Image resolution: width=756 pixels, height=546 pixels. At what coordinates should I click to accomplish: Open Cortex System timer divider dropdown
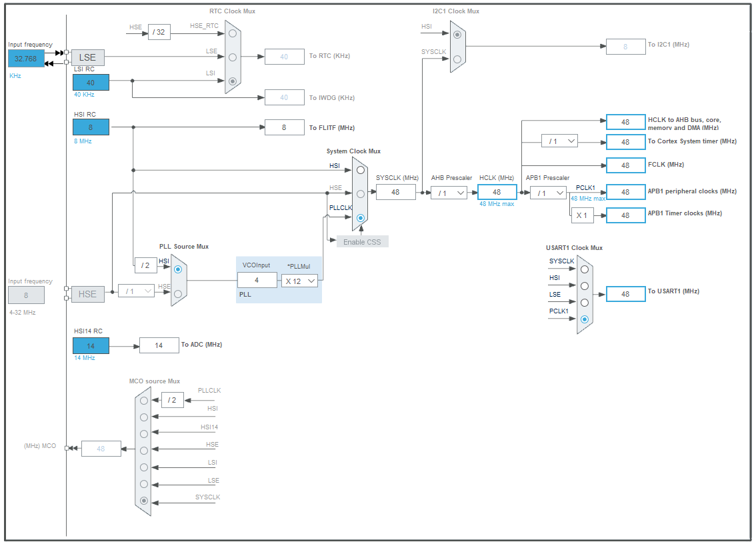[560, 141]
